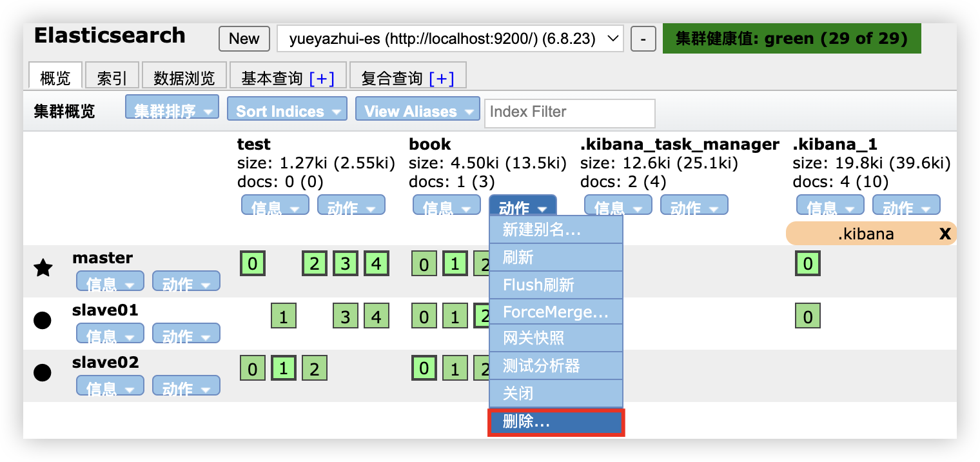Image resolution: width=980 pixels, height=462 pixels.
Task: Open 信息 dropdown for .kibana_1 index
Action: click(x=830, y=205)
